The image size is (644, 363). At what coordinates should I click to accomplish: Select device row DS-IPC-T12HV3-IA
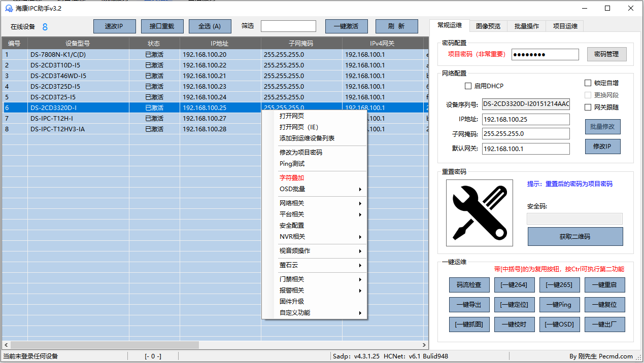[215, 129]
